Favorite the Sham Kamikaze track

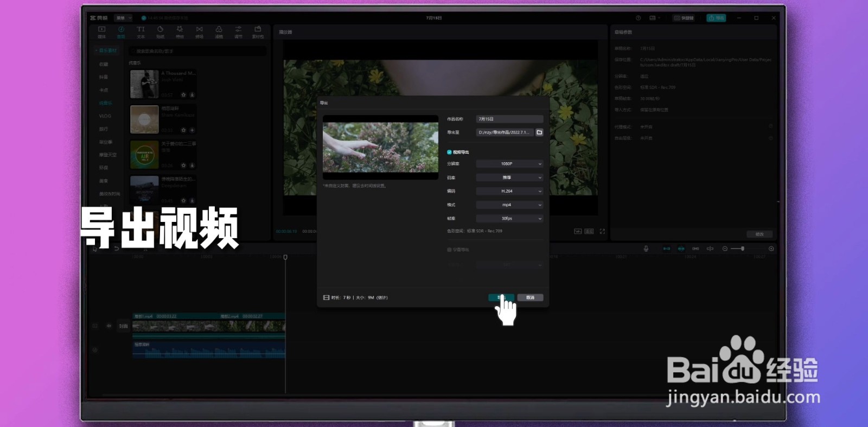[x=183, y=130]
